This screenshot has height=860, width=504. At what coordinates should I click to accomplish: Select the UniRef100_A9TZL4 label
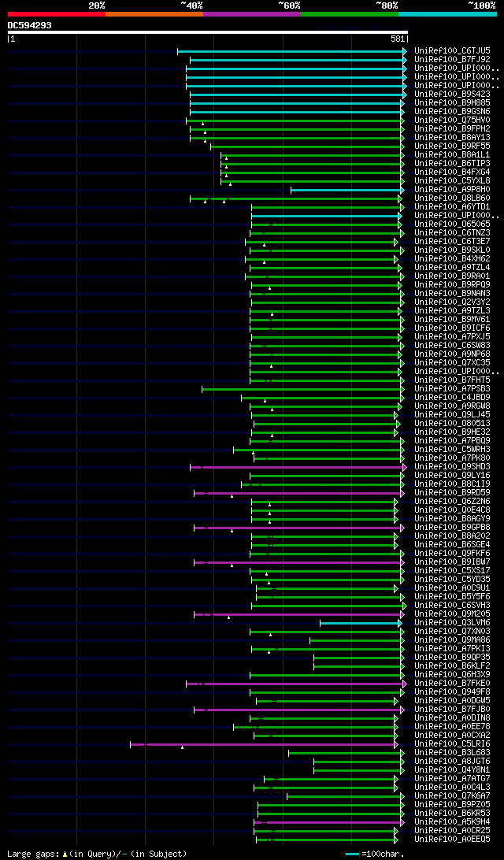(453, 267)
